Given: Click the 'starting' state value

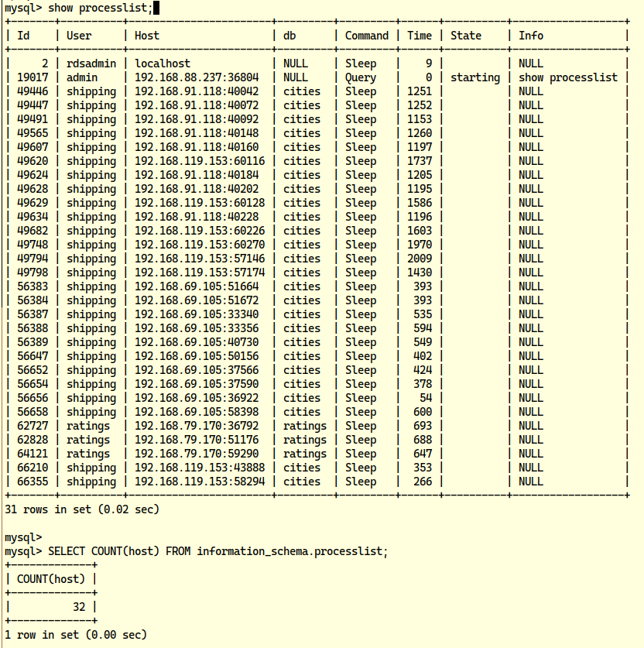Looking at the screenshot, I should click(x=475, y=77).
